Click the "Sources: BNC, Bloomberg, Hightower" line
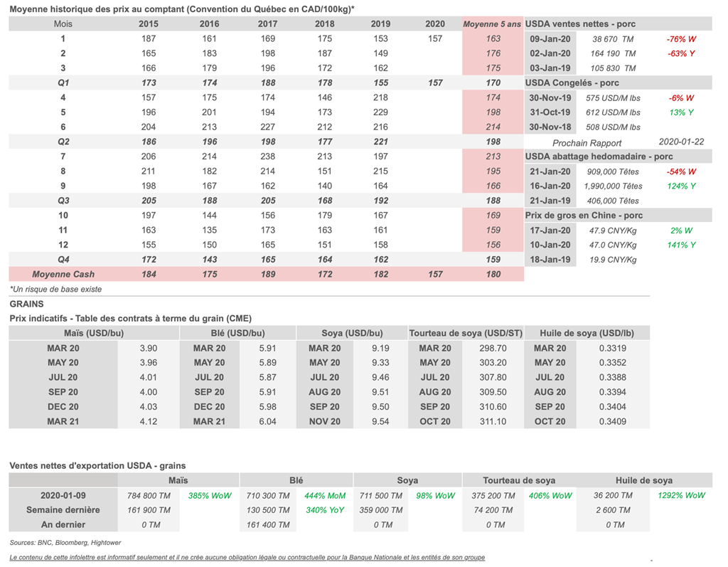728x567 pixels. (x=65, y=542)
